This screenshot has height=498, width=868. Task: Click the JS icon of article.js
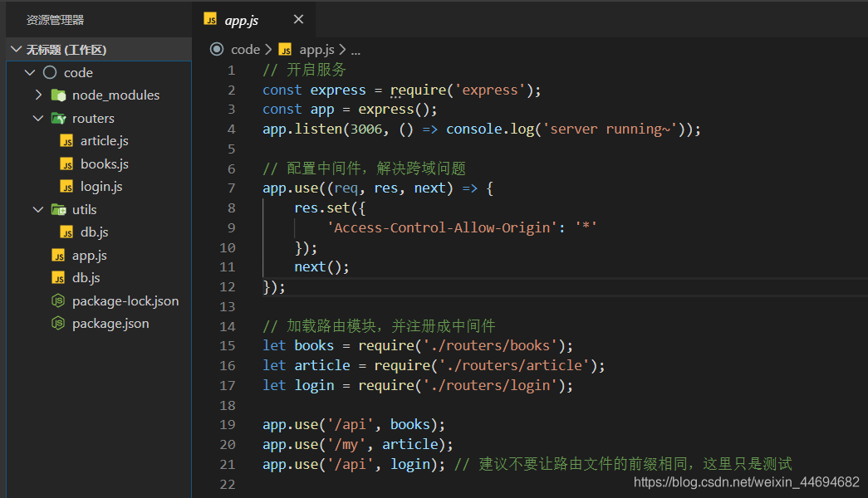pos(66,141)
